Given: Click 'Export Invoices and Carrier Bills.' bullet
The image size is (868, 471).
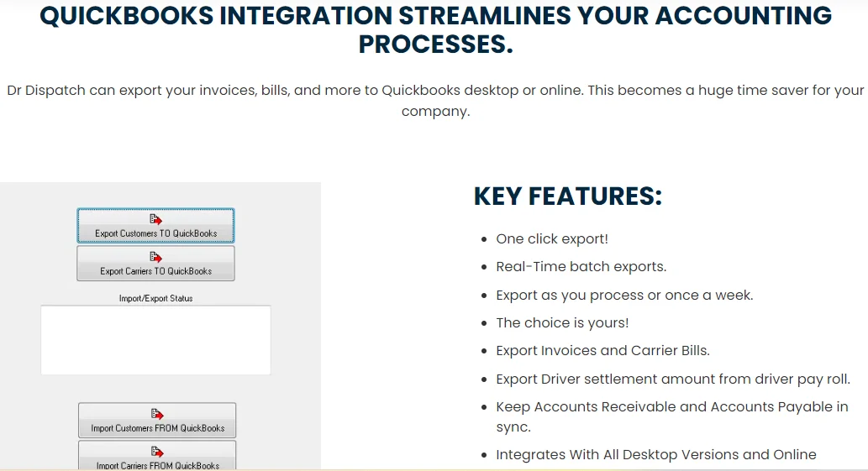Looking at the screenshot, I should pos(602,350).
